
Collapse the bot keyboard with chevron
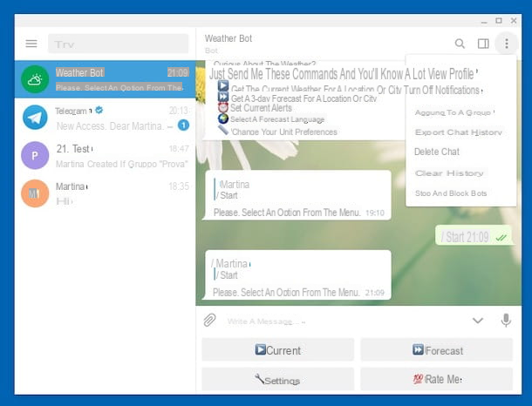tap(478, 321)
